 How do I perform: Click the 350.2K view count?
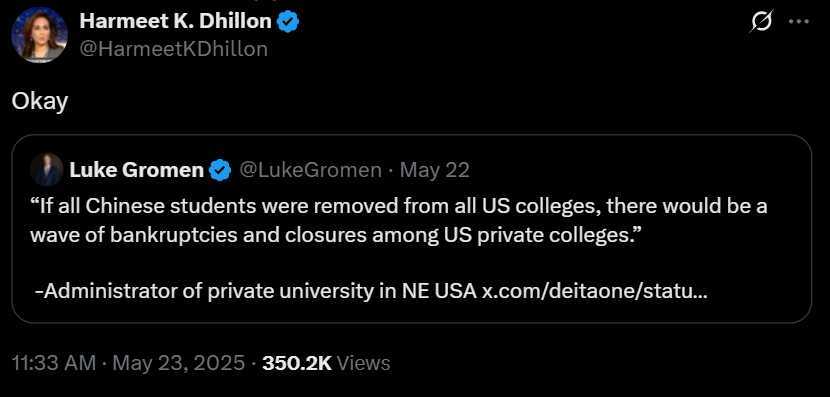coord(296,363)
